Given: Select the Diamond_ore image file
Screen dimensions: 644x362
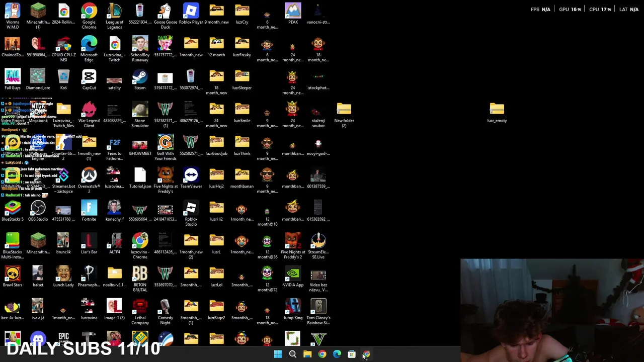Looking at the screenshot, I should click(x=38, y=79).
